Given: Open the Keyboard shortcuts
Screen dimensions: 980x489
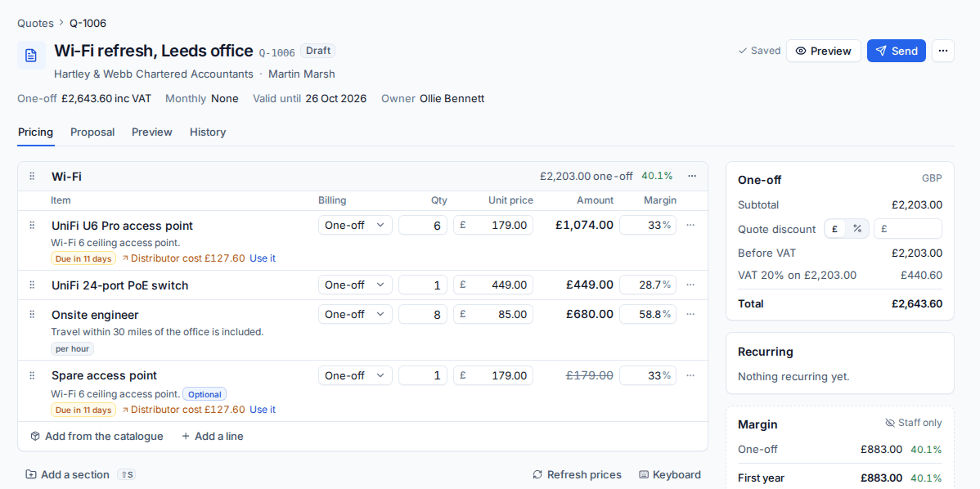Looking at the screenshot, I should pos(670,474).
